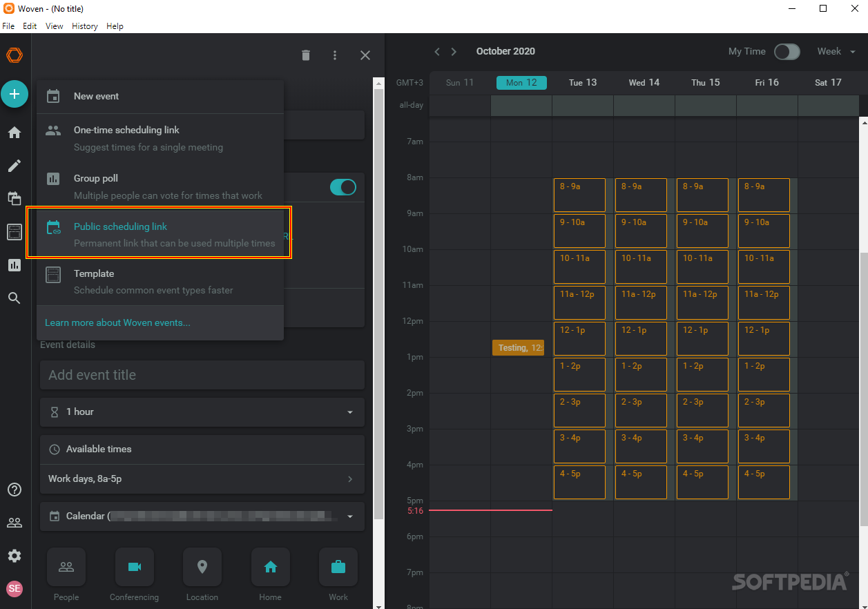
Task: Open the View menu
Action: tap(55, 26)
